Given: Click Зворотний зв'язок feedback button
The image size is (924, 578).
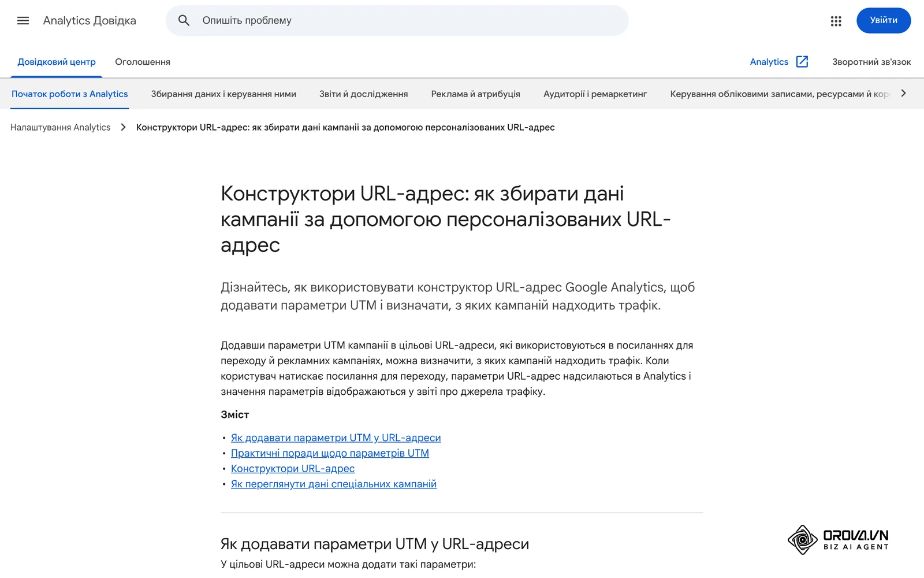Looking at the screenshot, I should [x=871, y=62].
